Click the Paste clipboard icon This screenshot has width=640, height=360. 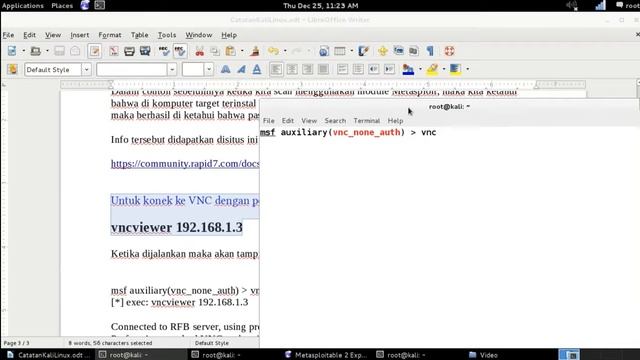231,51
